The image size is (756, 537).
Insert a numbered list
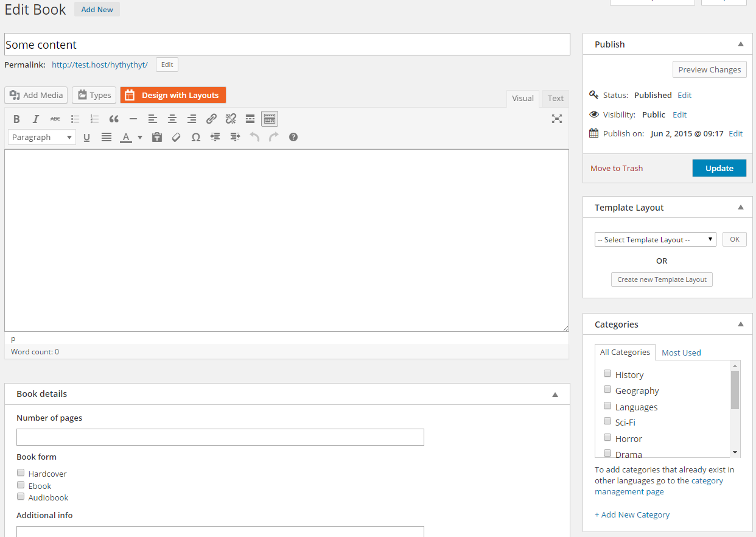pos(94,119)
